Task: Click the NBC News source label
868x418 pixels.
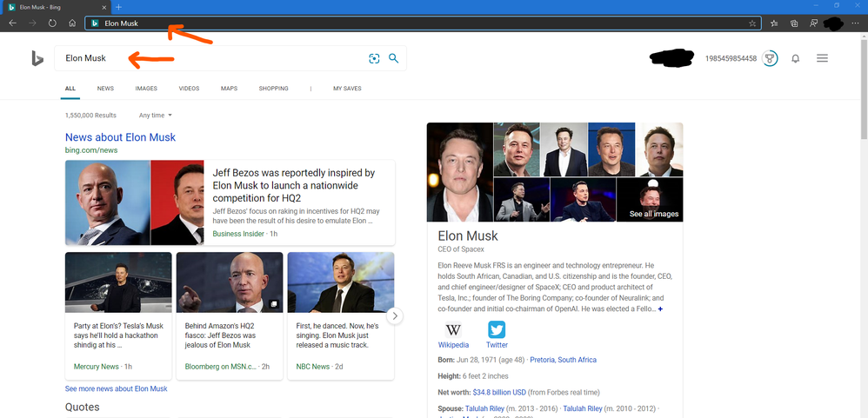Action: pos(313,367)
